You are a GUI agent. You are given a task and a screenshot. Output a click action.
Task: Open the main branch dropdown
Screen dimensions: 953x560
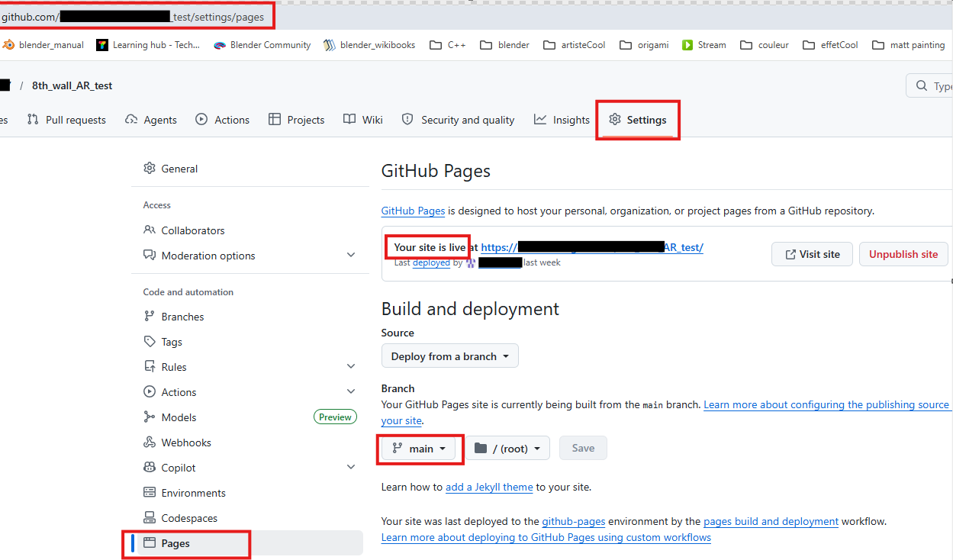419,449
